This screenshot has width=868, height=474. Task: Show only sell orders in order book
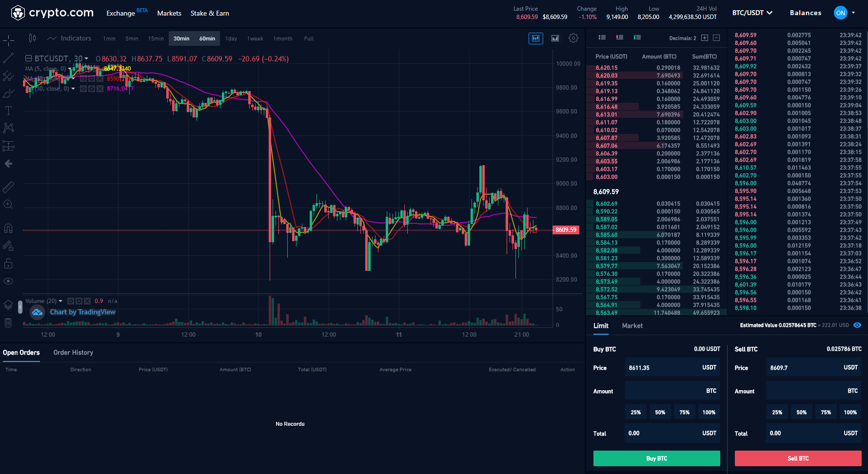[620, 38]
